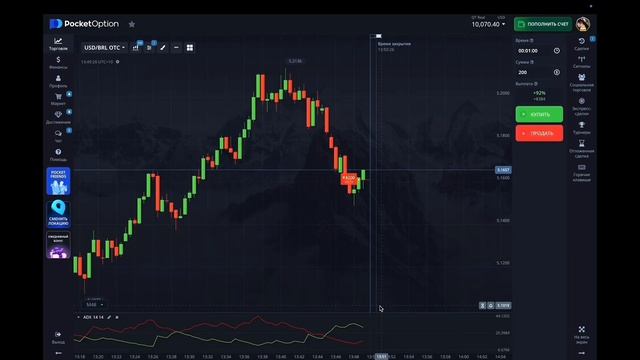Image resolution: width=640 pixels, height=360 pixels.
Task: Click the clock icon beside time
Action: pos(557,51)
